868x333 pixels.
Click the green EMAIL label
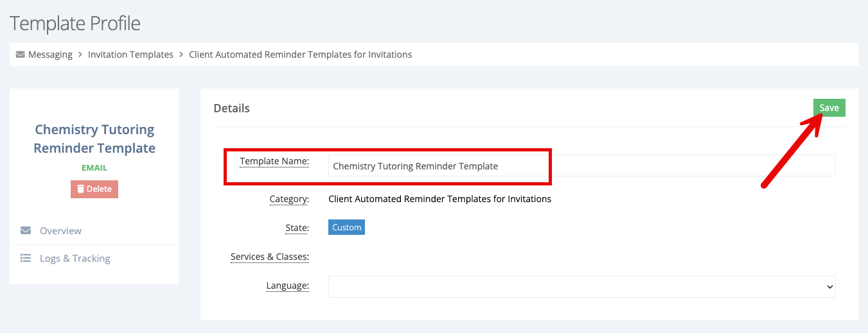click(94, 168)
